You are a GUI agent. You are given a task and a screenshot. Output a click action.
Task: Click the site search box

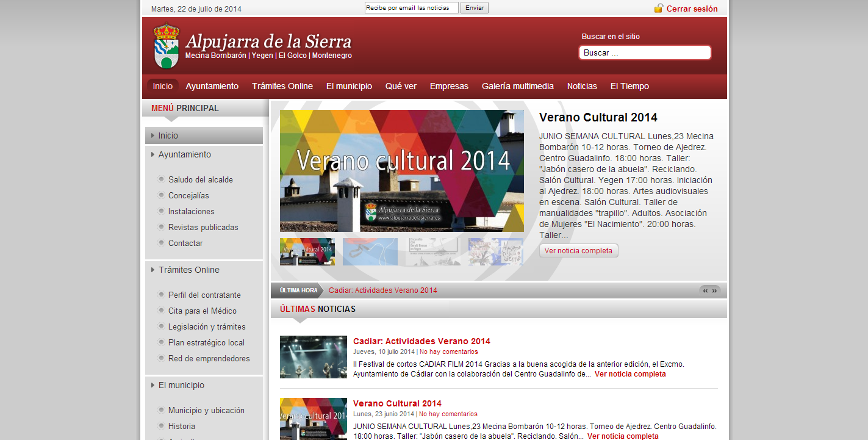click(645, 52)
